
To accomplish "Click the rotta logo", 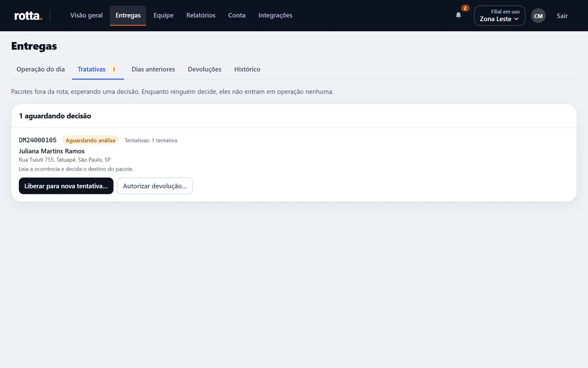I will [x=28, y=16].
